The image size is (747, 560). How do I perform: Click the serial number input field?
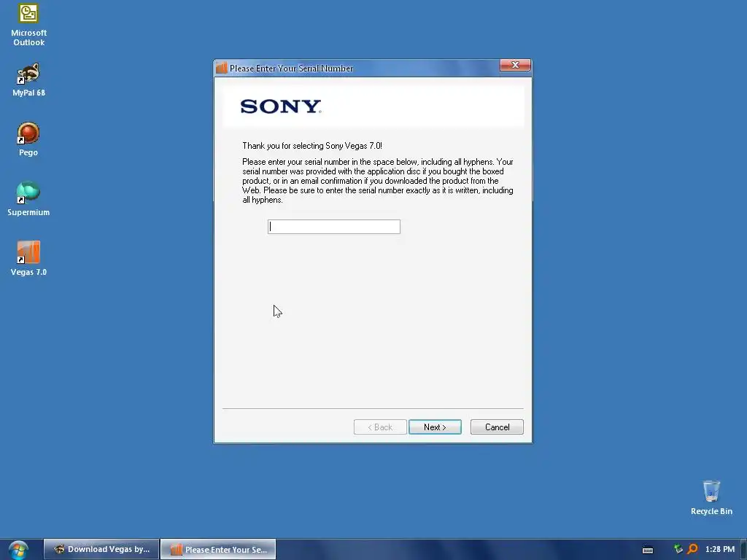[333, 227]
